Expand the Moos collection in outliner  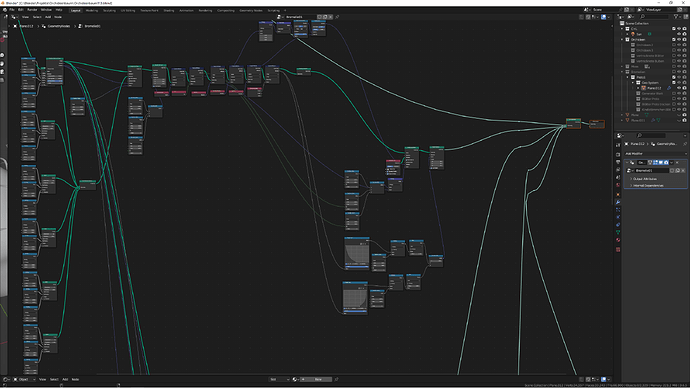[622, 66]
